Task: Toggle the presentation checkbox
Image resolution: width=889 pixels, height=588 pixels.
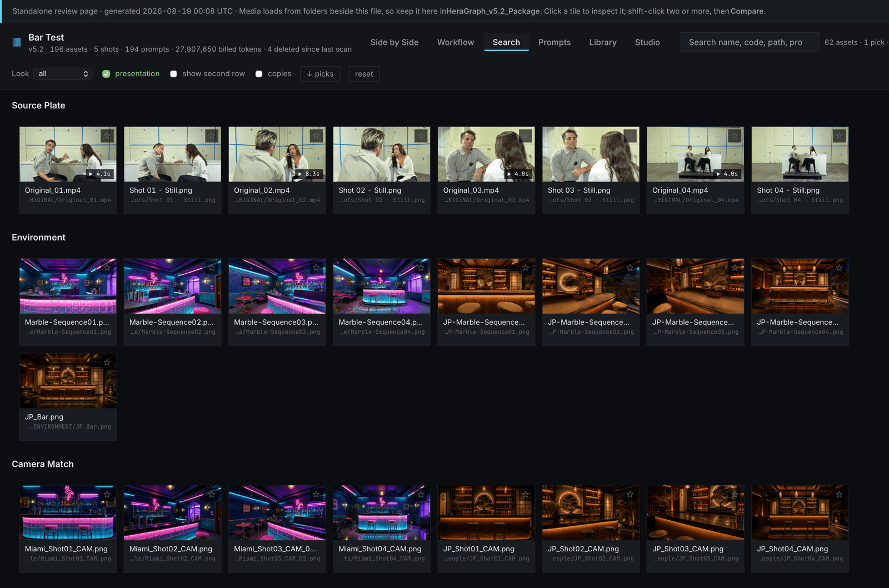Action: tap(106, 74)
